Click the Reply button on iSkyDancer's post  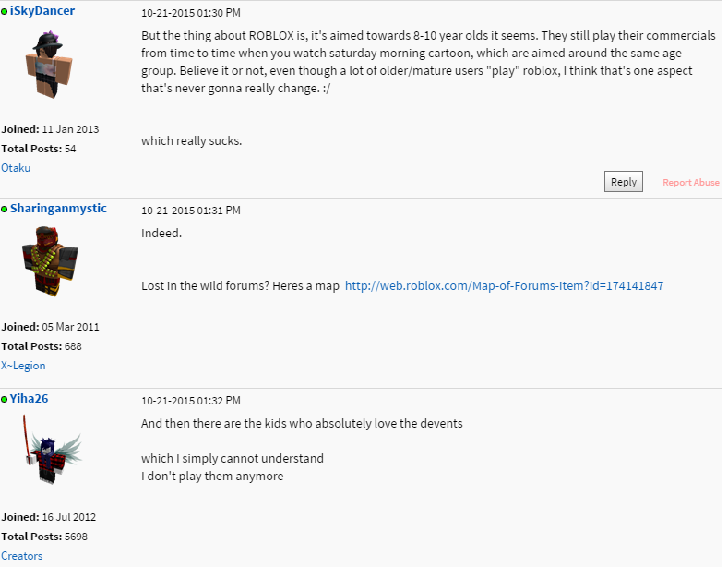pyautogui.click(x=623, y=182)
